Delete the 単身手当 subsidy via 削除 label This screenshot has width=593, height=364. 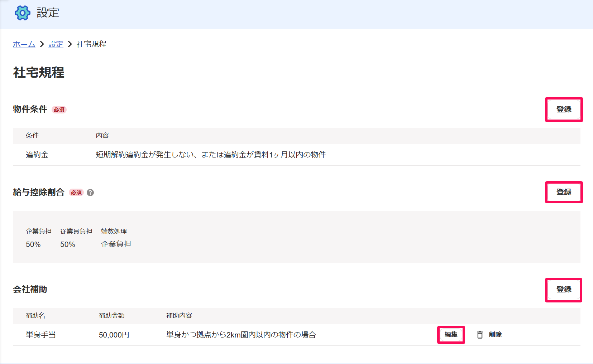point(495,335)
